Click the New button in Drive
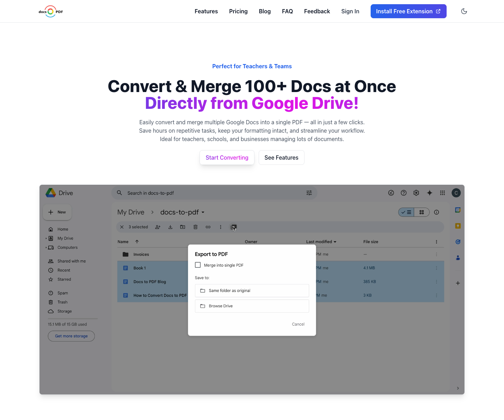 coord(57,212)
